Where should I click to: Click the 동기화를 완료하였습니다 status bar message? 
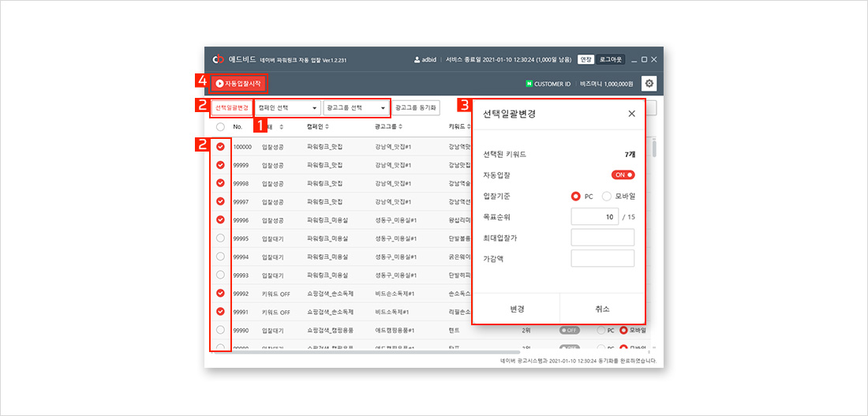click(x=577, y=361)
